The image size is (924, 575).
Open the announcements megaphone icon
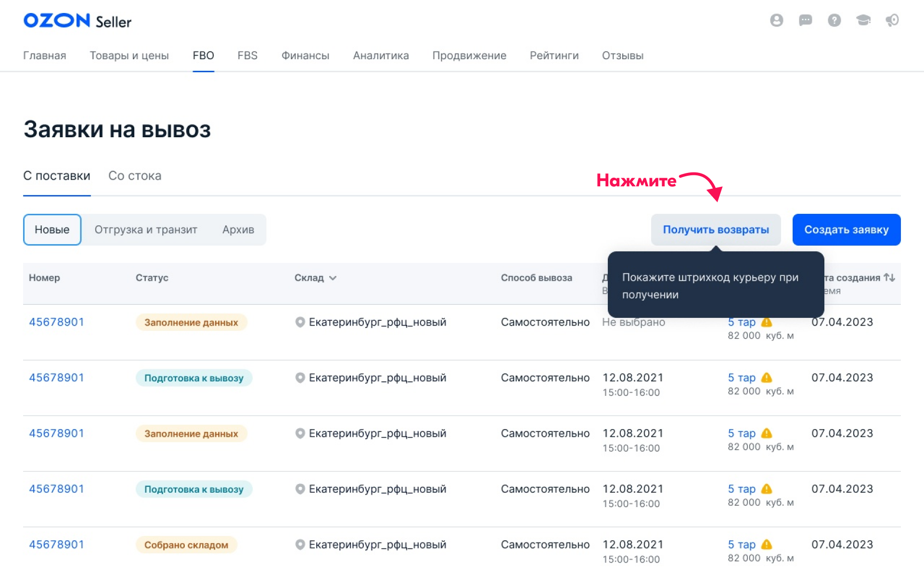pos(892,20)
